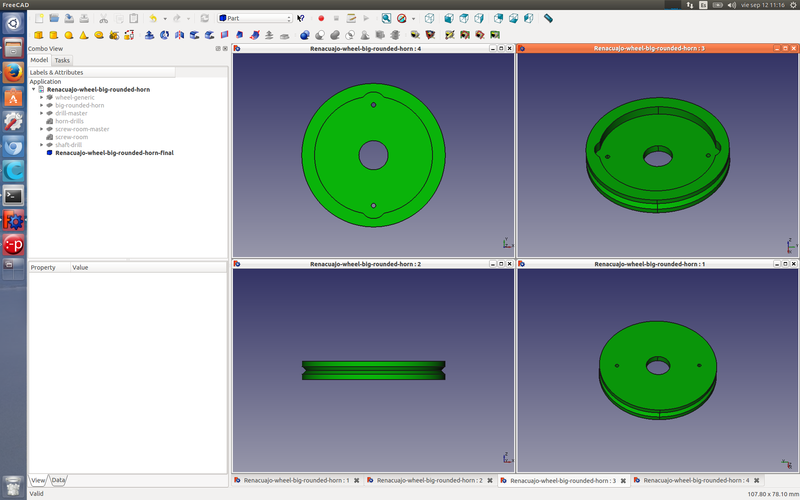Image resolution: width=800 pixels, height=500 pixels.
Task: Open Firefox from the Ubuntu launcher
Action: click(x=13, y=72)
